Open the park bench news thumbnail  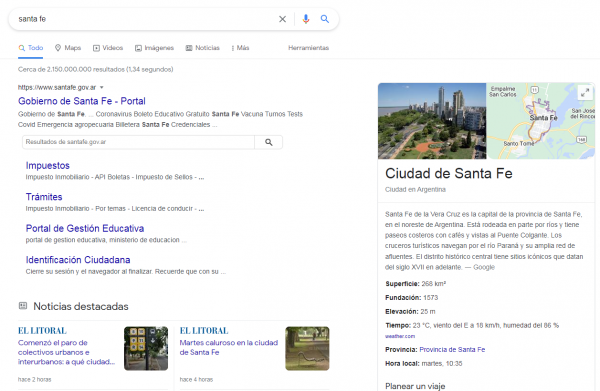307,348
